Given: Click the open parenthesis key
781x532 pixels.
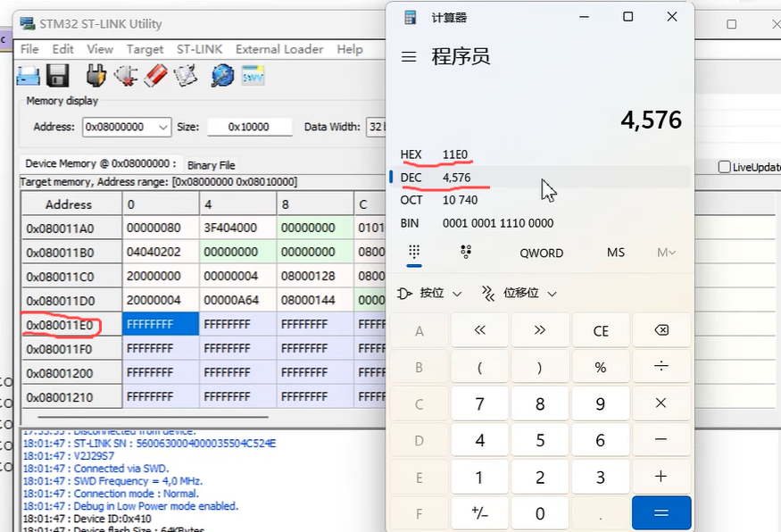Looking at the screenshot, I should pos(479,367).
